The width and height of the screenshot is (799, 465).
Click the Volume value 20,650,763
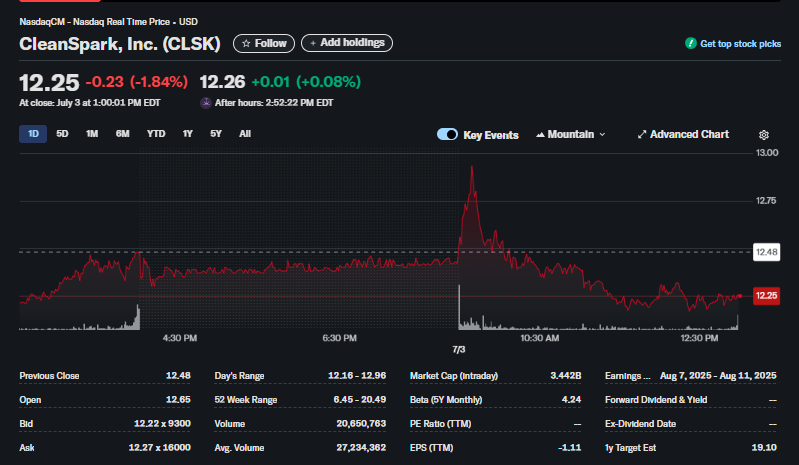pos(361,424)
